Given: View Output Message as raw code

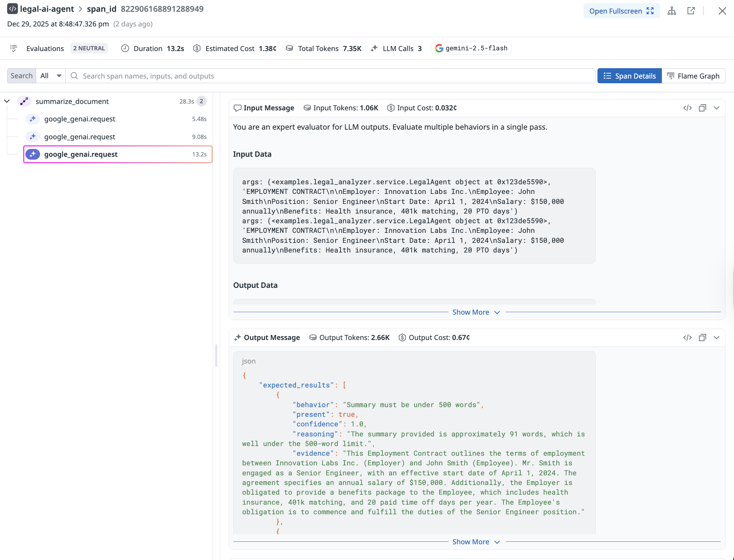Looking at the screenshot, I should [x=688, y=337].
